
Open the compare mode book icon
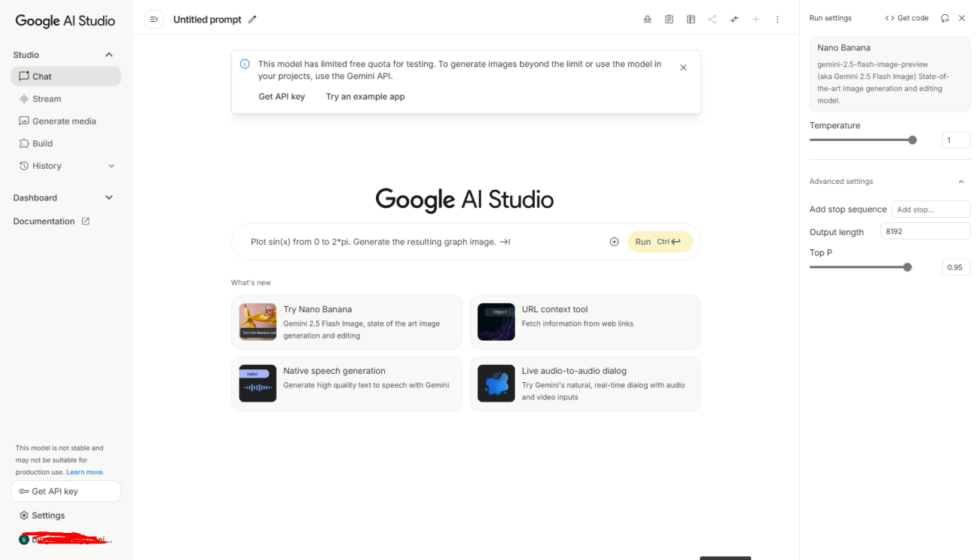[x=691, y=19]
